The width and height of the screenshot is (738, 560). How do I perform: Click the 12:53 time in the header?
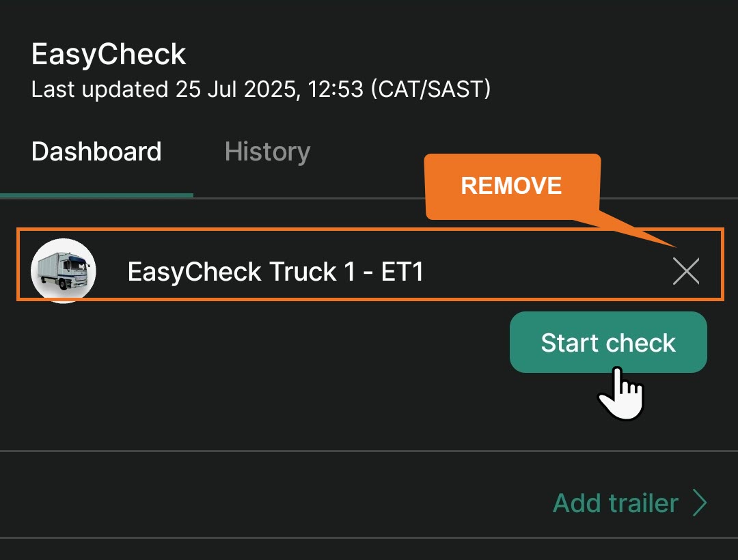tap(336, 89)
